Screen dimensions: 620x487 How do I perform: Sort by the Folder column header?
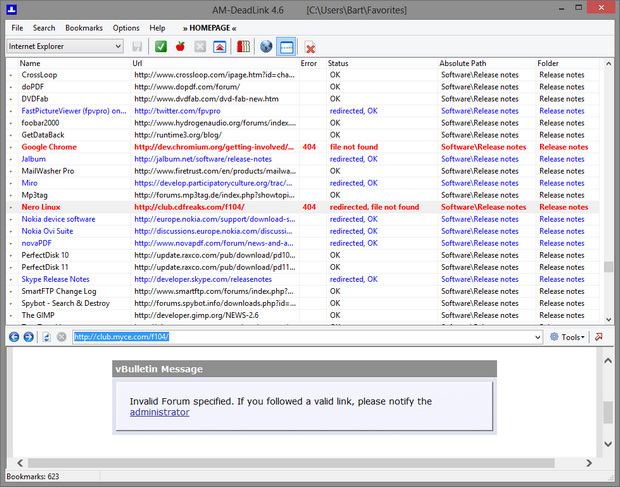(568, 63)
